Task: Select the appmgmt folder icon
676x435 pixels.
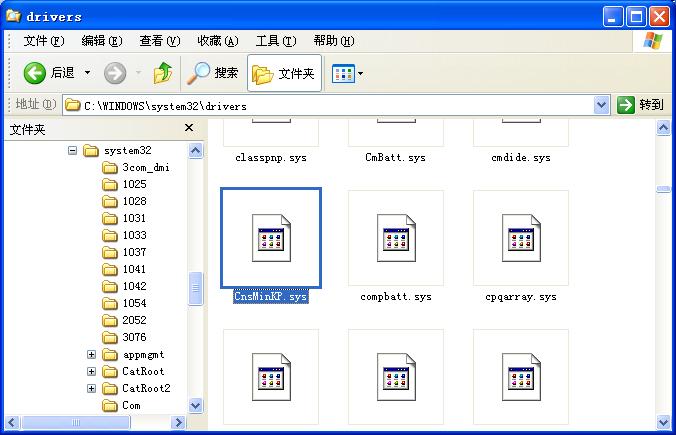Action: [110, 354]
